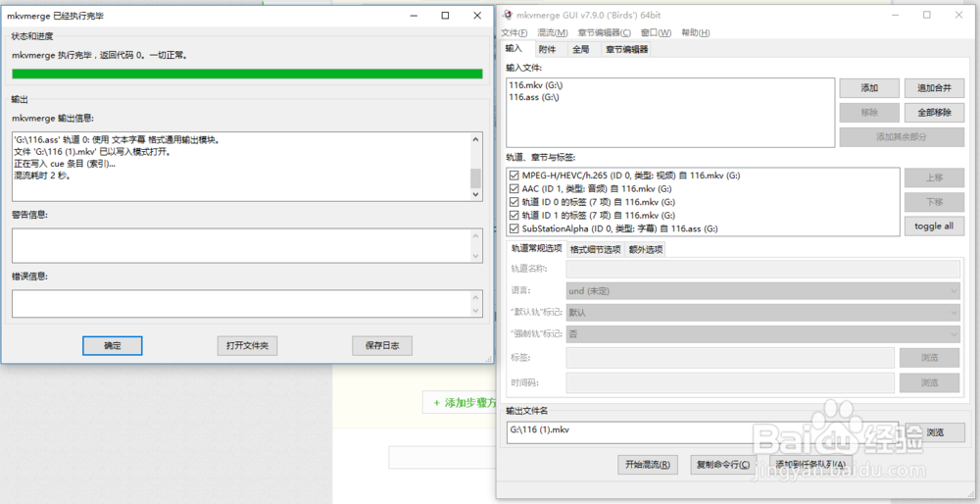Click 浏览 button next to output filename
980x504 pixels.
pyautogui.click(x=935, y=432)
